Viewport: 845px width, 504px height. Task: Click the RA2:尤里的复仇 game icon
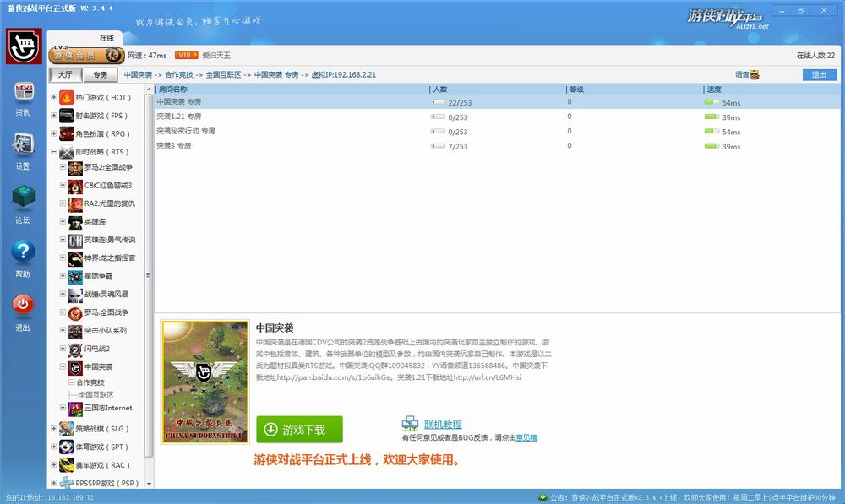75,204
